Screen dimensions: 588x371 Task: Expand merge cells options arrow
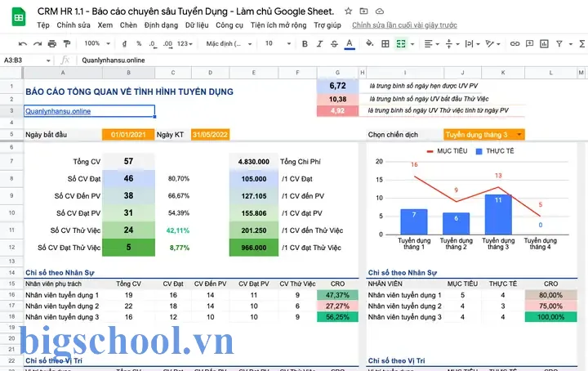[x=412, y=44]
